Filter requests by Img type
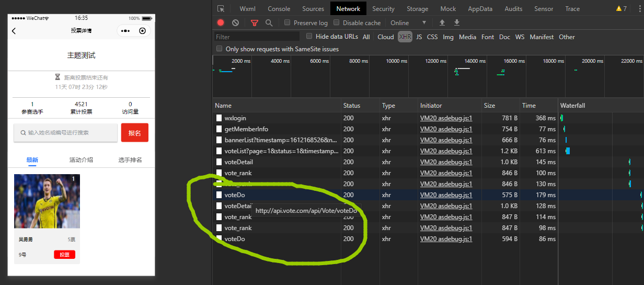644x285 pixels. (x=448, y=37)
